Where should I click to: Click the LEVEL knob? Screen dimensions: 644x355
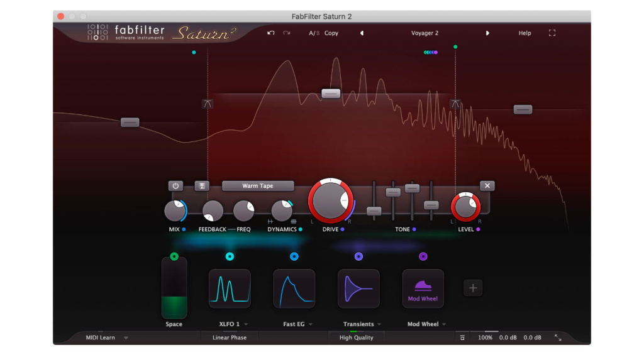[x=466, y=207]
